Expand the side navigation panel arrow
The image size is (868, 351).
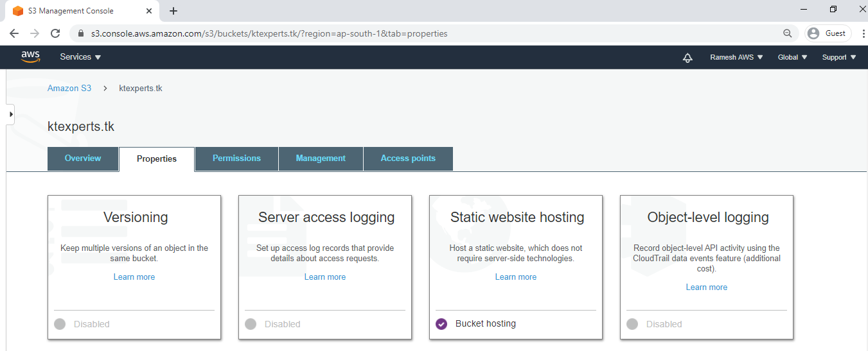10,114
